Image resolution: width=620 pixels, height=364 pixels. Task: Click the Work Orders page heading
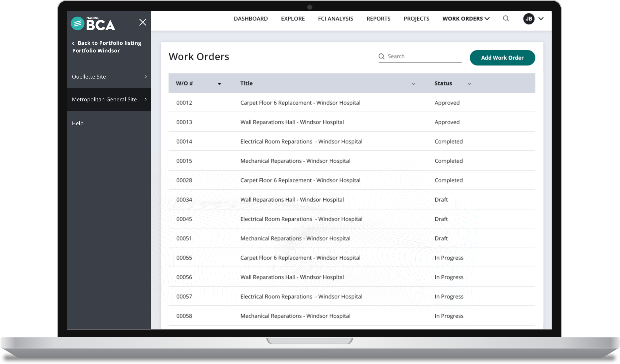(199, 57)
